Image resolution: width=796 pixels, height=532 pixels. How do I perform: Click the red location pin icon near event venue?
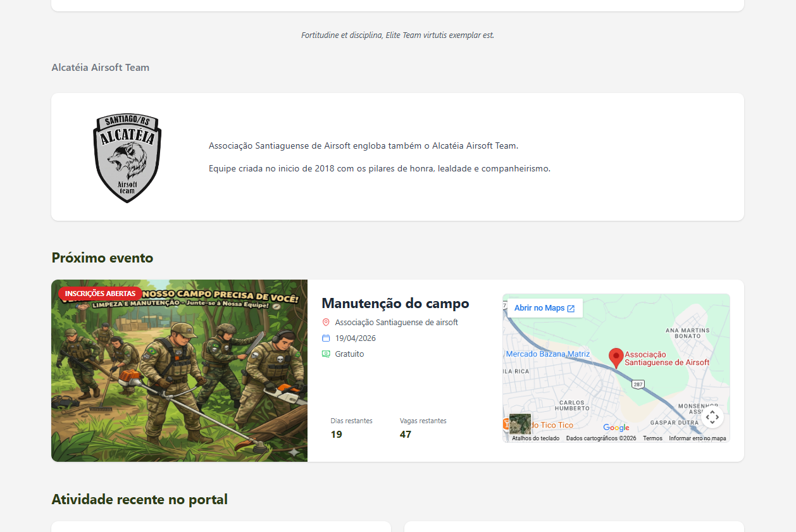(x=326, y=323)
